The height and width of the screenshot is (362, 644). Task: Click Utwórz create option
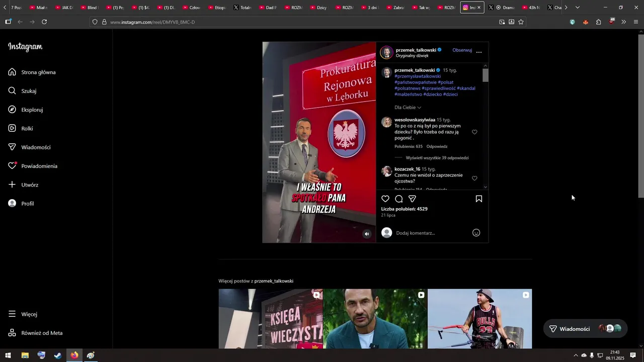24,185
